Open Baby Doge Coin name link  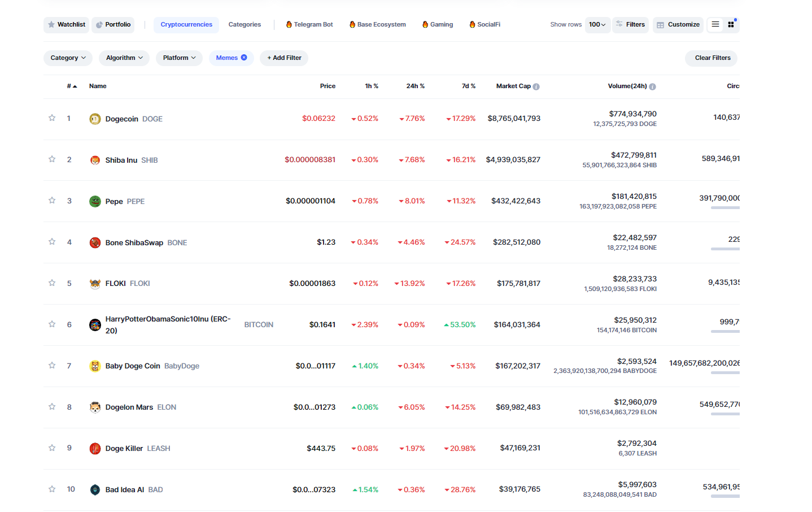pos(133,366)
